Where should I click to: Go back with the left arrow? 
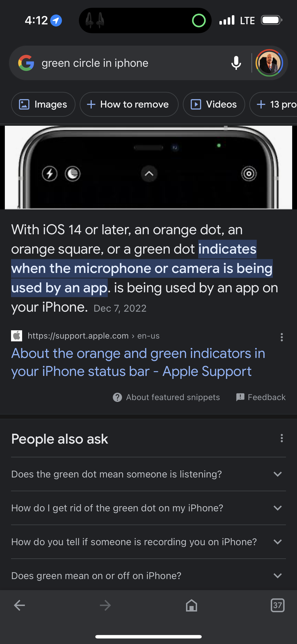20,605
